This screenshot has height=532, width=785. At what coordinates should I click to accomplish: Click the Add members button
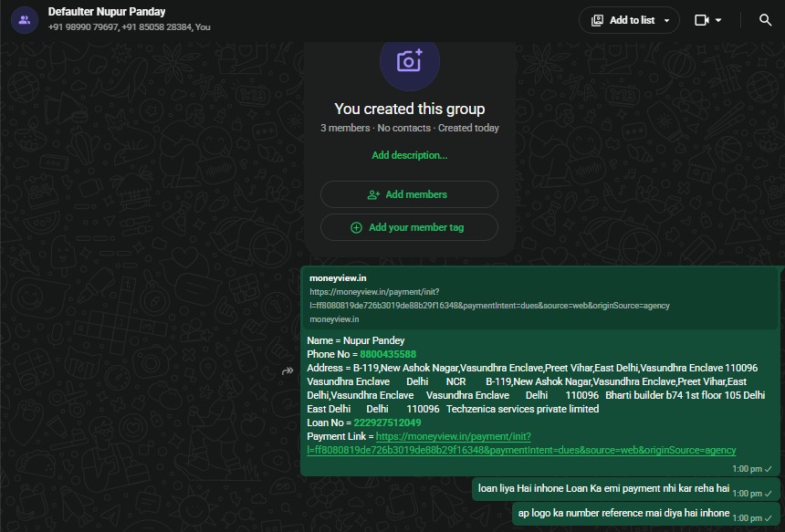[x=409, y=194]
